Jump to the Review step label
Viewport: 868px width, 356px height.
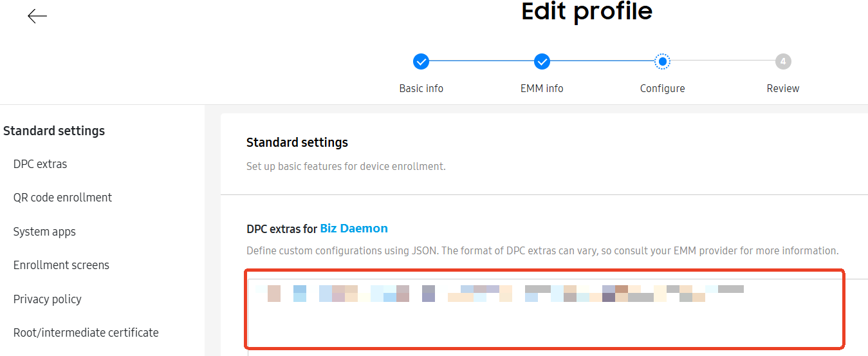pos(783,88)
